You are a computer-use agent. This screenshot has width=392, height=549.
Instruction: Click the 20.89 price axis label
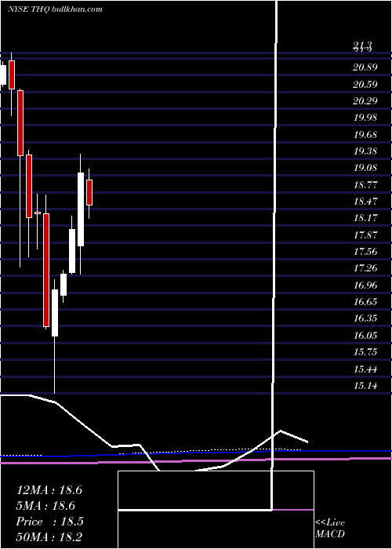(365, 67)
